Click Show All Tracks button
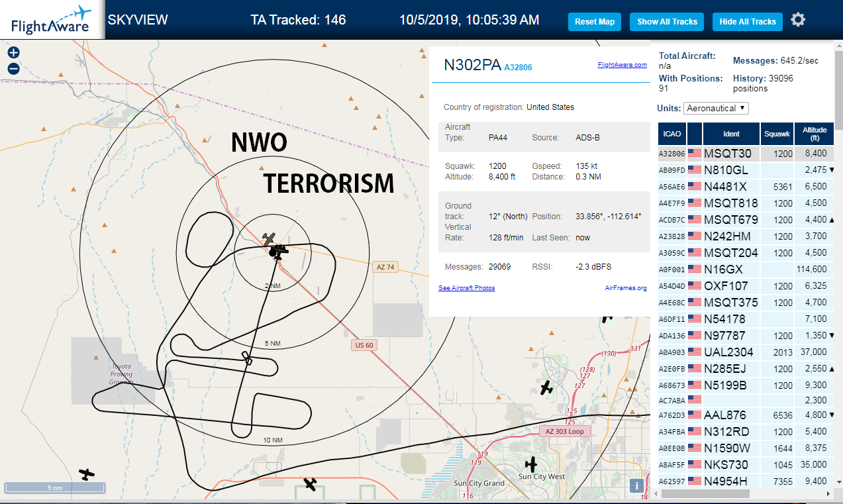Viewport: 843px width, 504px height. 667,22
